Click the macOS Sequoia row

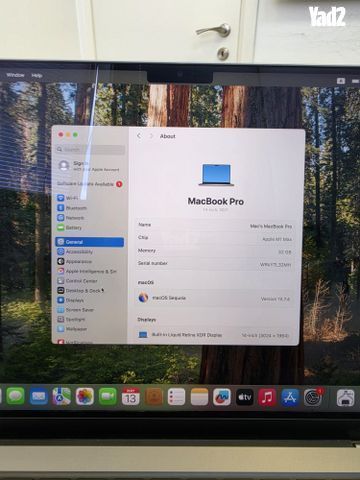[x=215, y=298]
